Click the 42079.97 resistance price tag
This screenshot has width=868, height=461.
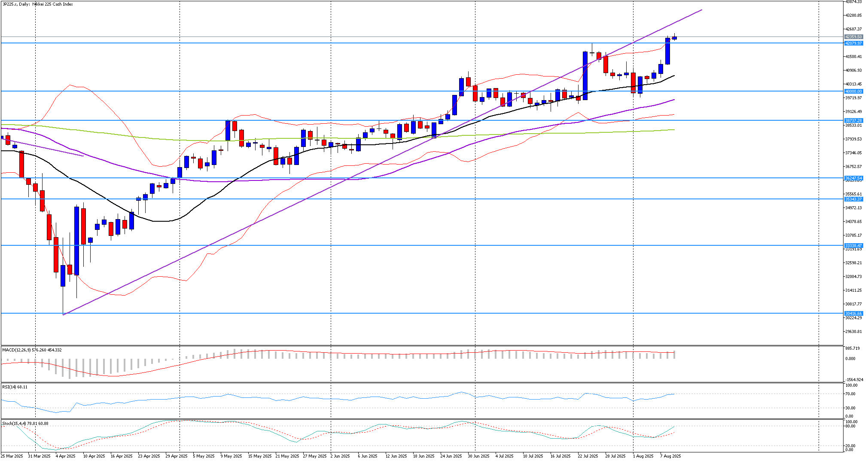(x=853, y=43)
